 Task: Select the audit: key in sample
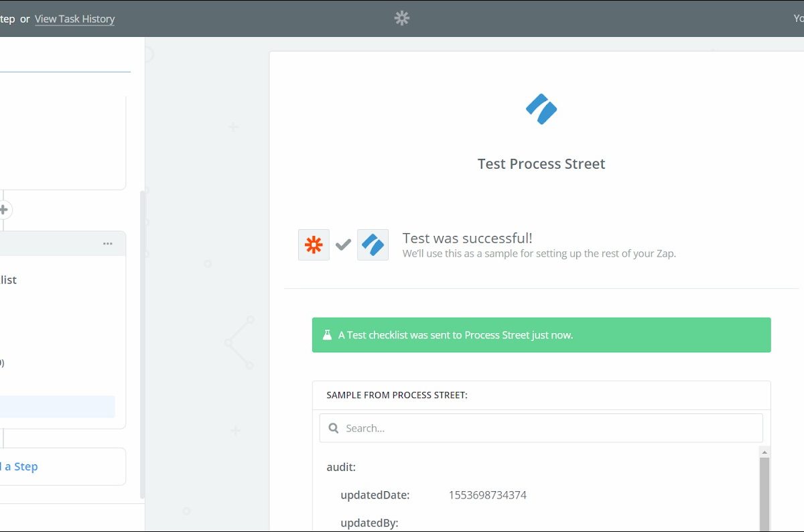[x=341, y=467]
